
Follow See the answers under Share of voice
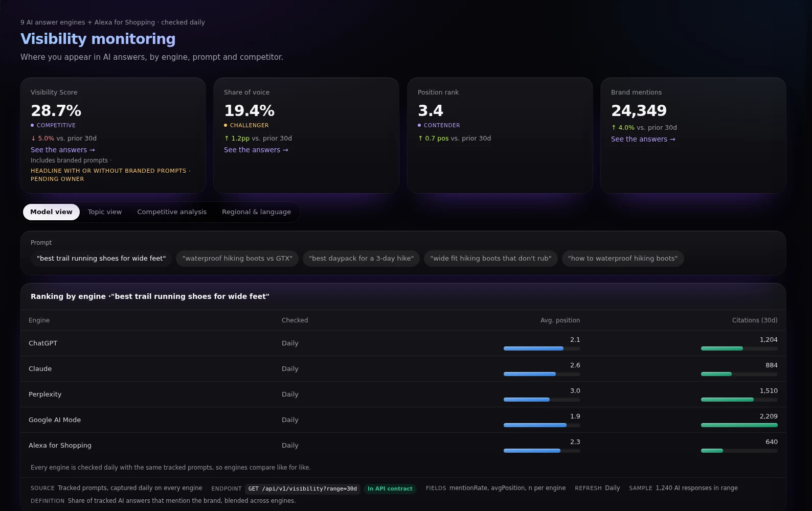click(256, 150)
